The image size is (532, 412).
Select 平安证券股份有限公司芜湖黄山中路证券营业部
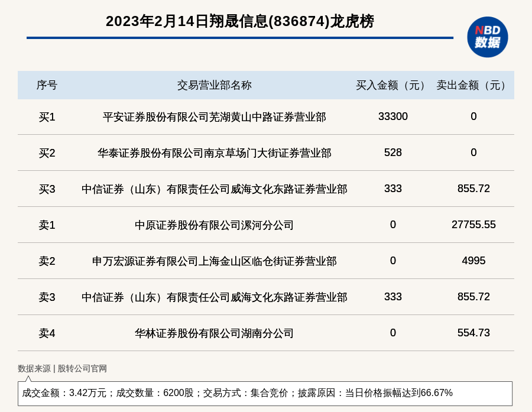click(x=215, y=117)
